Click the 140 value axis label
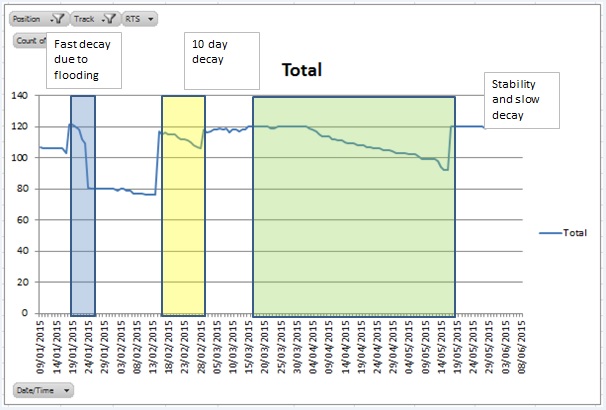 (19, 95)
